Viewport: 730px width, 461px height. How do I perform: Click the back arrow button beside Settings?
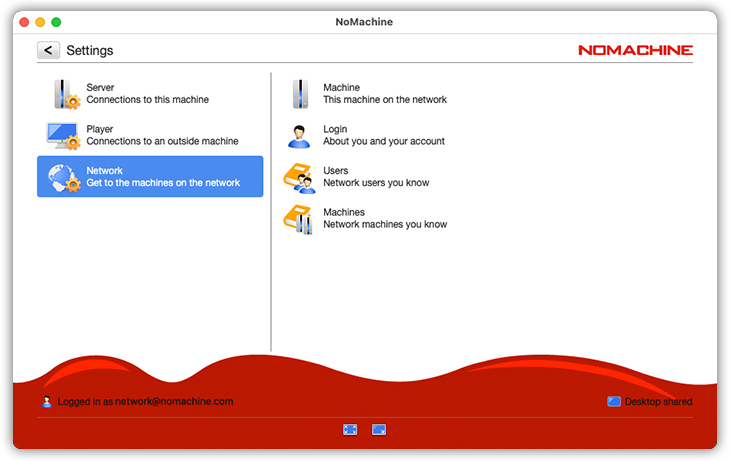pyautogui.click(x=48, y=50)
